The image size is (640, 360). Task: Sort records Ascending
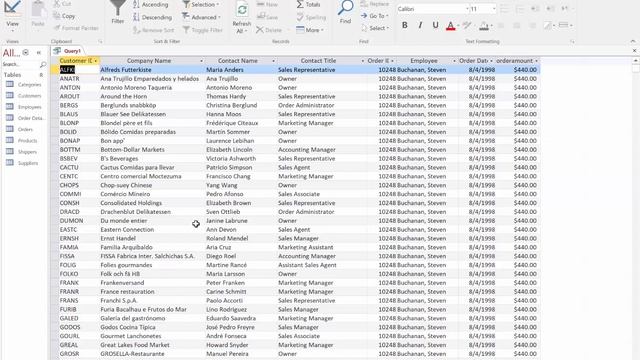[151, 5]
